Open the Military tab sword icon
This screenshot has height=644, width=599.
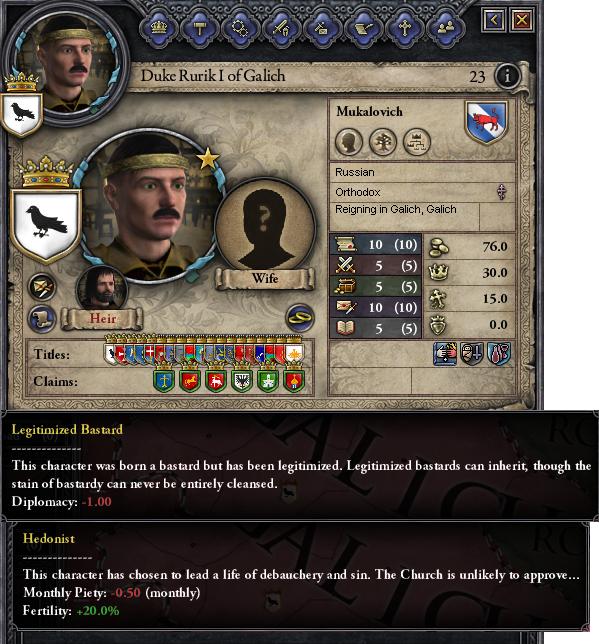(x=282, y=28)
